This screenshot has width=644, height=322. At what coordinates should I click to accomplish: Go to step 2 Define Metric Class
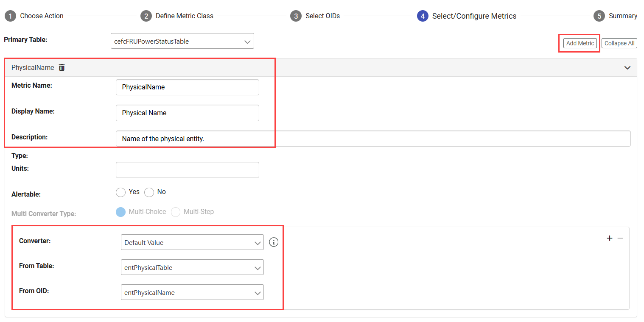click(146, 16)
